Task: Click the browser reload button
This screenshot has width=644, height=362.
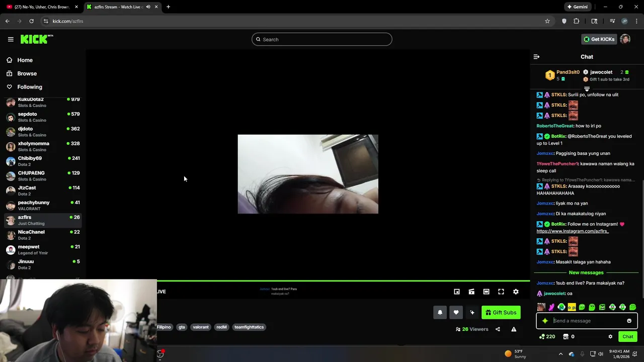Action: 31,21
